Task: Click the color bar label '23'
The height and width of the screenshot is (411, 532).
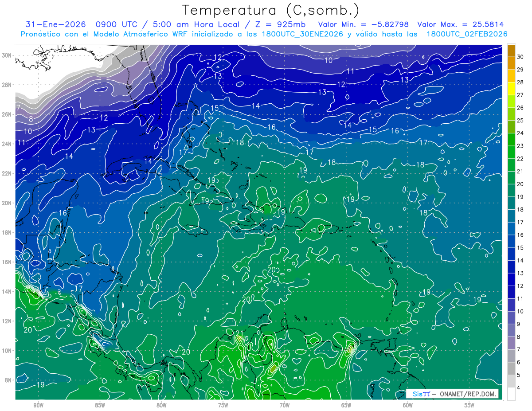Action: coord(520,146)
